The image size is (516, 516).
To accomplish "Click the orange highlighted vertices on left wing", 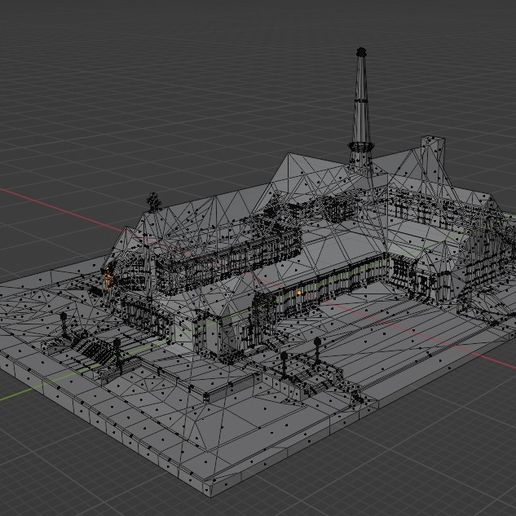I will (108, 278).
